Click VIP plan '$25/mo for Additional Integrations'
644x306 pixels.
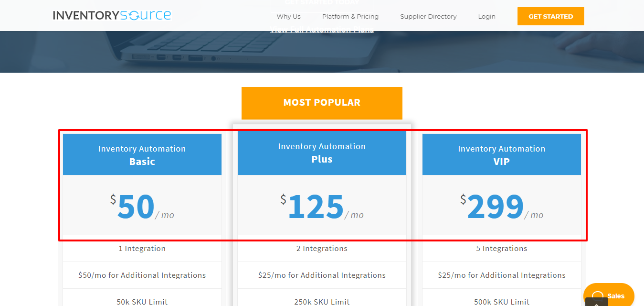tap(502, 275)
